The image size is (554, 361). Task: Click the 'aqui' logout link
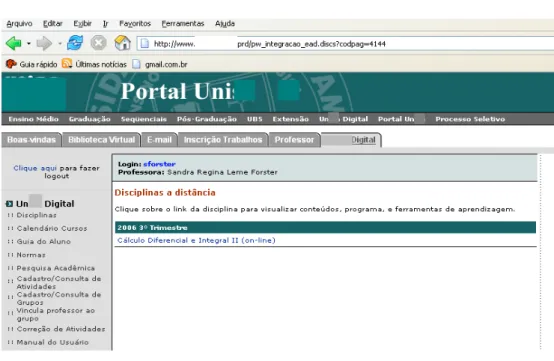pos(49,168)
